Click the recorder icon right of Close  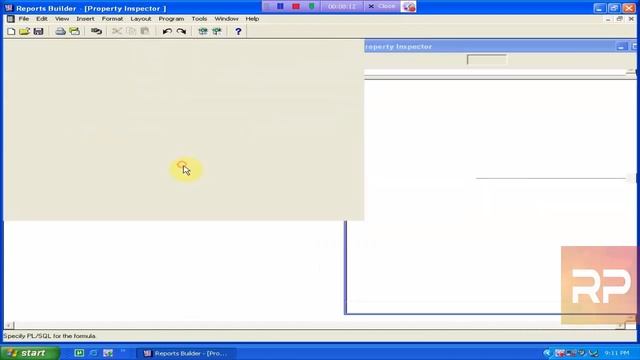[x=408, y=7]
